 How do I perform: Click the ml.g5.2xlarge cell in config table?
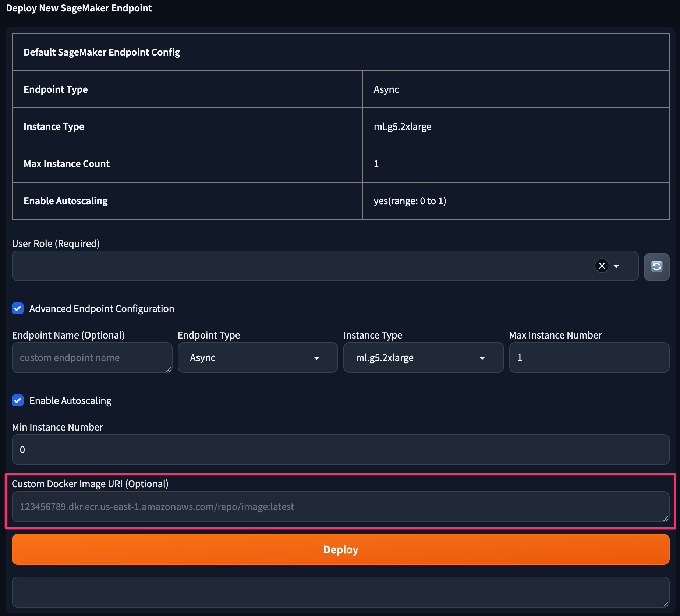point(403,127)
